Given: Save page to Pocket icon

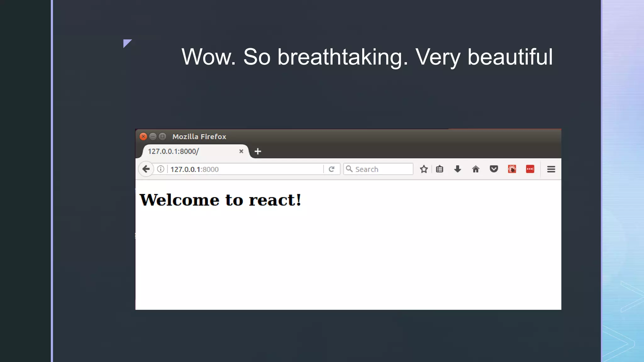Looking at the screenshot, I should point(494,169).
